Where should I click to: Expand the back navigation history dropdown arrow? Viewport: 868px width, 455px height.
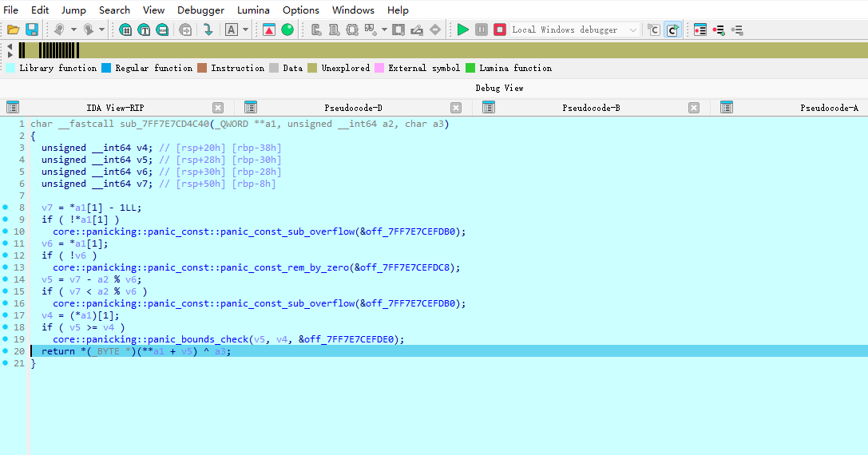coord(73,30)
